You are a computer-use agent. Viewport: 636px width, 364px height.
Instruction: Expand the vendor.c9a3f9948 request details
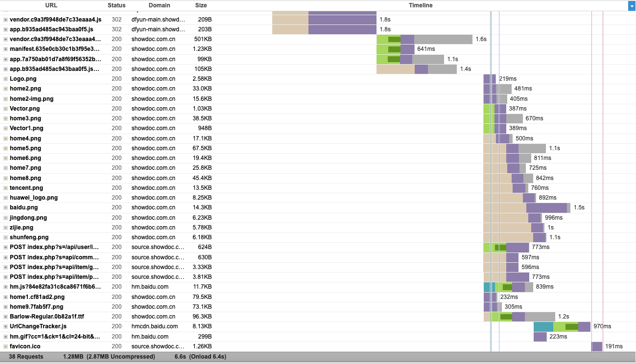pos(4,20)
